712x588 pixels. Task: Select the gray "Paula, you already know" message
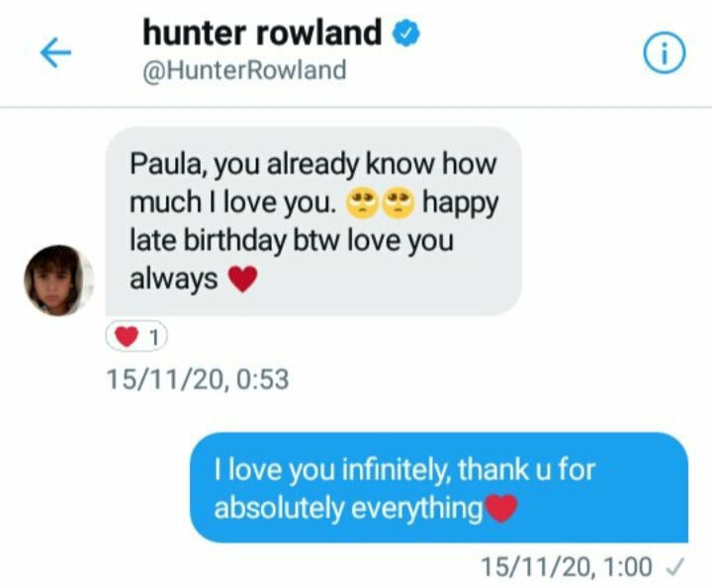click(x=313, y=221)
